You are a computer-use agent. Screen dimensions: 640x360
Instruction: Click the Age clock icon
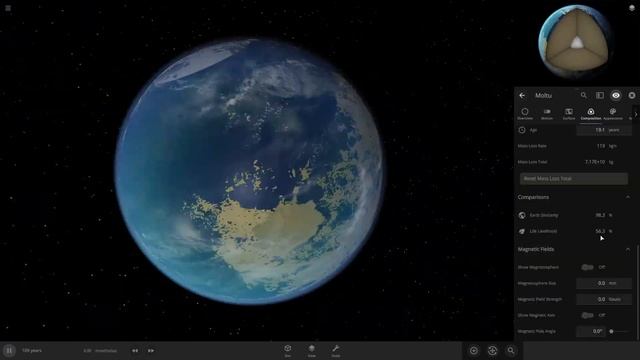(522, 130)
